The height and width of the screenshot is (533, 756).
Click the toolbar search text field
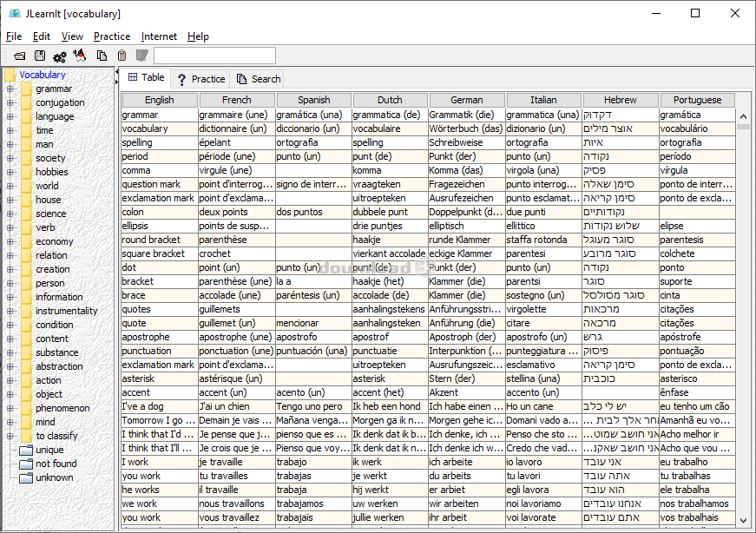[214, 56]
